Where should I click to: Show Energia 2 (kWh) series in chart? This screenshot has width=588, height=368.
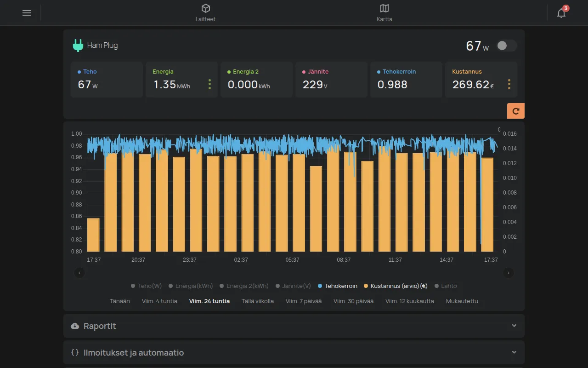pyautogui.click(x=244, y=286)
